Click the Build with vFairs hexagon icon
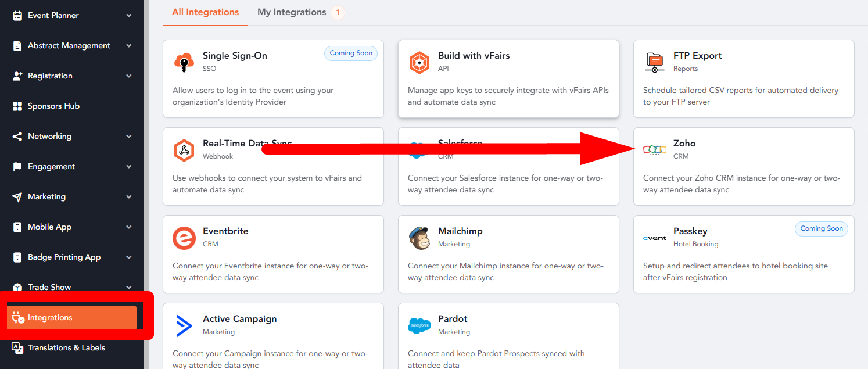This screenshot has height=369, width=868. pos(419,62)
